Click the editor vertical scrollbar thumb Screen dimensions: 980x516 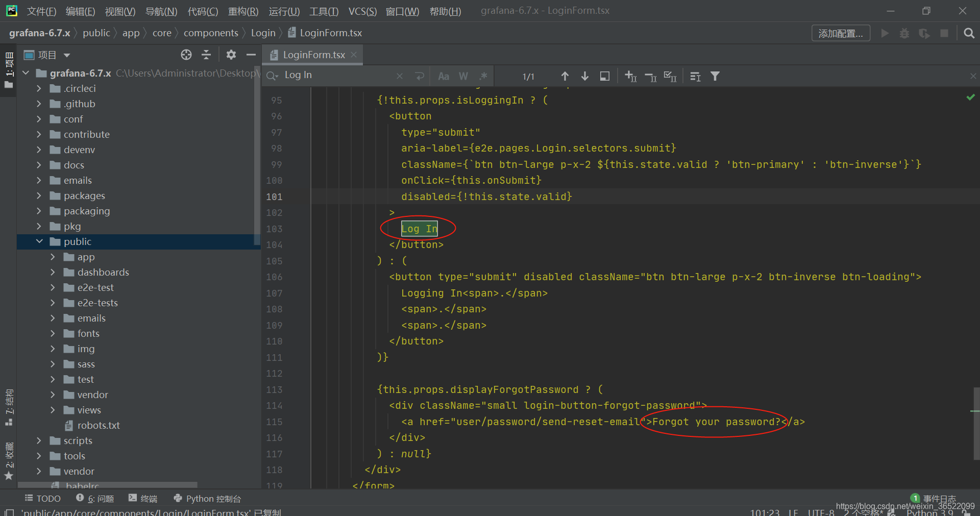[976, 423]
